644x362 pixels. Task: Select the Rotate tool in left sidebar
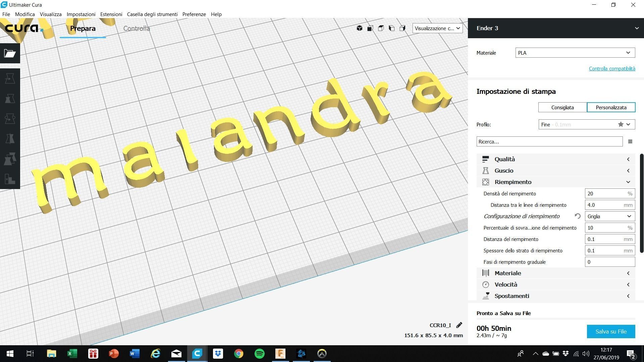(x=10, y=119)
